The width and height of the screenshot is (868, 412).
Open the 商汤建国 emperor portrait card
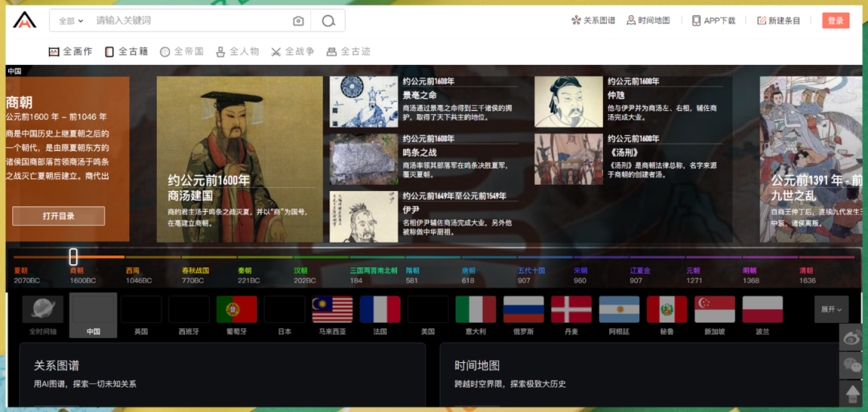point(240,159)
